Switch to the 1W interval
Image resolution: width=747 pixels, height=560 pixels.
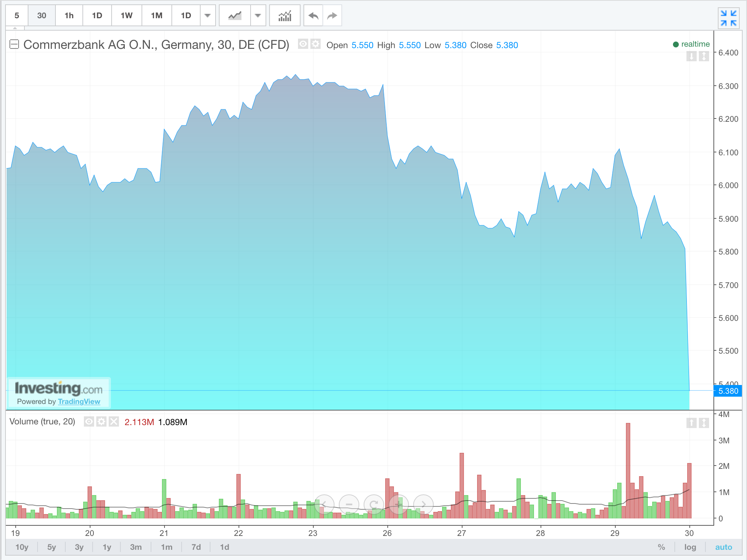pos(127,15)
